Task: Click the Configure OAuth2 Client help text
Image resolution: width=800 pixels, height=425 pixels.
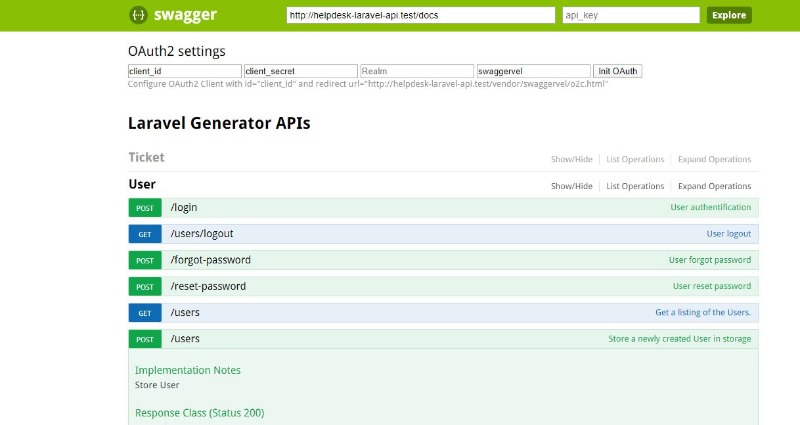Action: coord(368,84)
